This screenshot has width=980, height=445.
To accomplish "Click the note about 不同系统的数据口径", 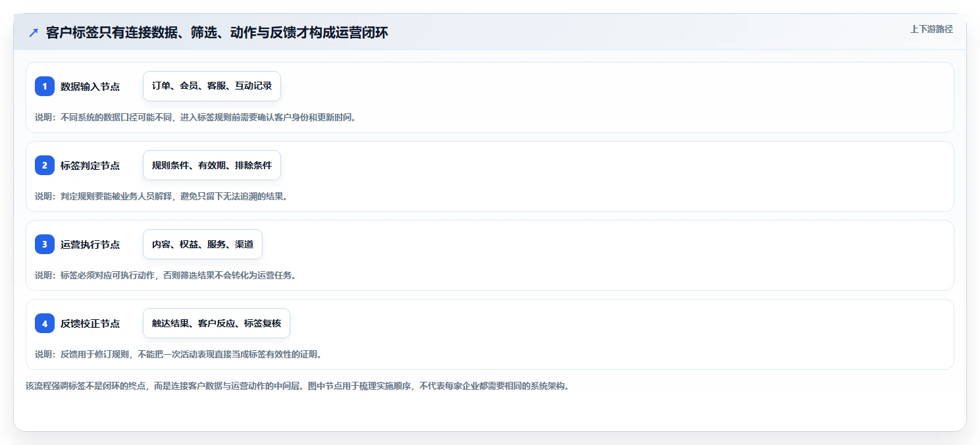I will tap(195, 117).
